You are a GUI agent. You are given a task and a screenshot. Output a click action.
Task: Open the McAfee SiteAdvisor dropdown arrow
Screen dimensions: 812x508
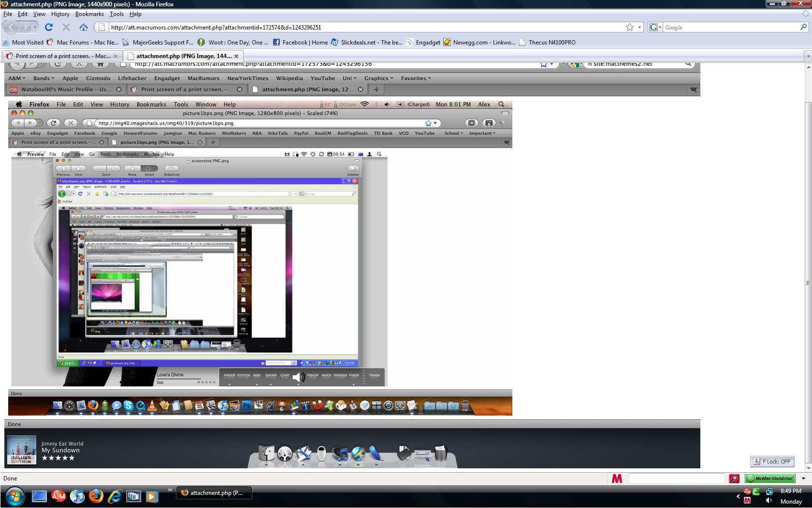tap(803, 478)
